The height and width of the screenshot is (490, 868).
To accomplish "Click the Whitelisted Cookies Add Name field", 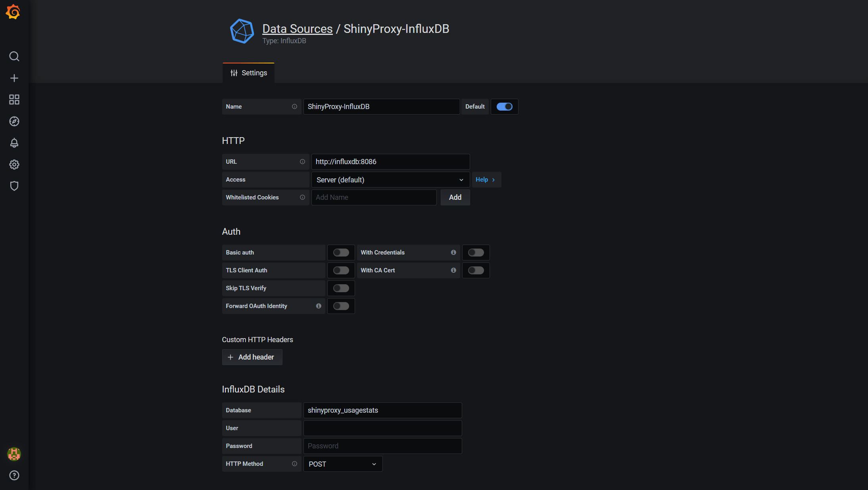I will [x=374, y=197].
